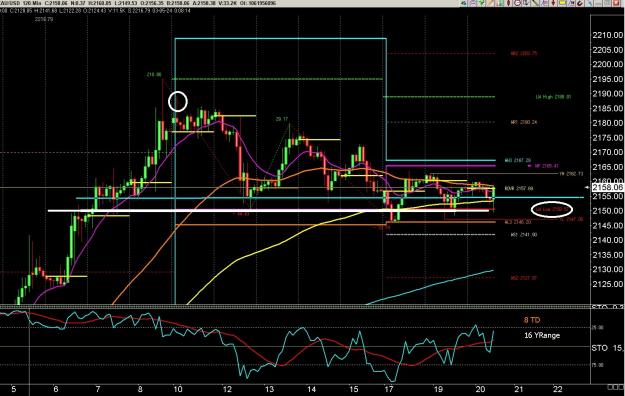Click date label 8 on time axis
The height and width of the screenshot is (396, 625).
coord(140,389)
